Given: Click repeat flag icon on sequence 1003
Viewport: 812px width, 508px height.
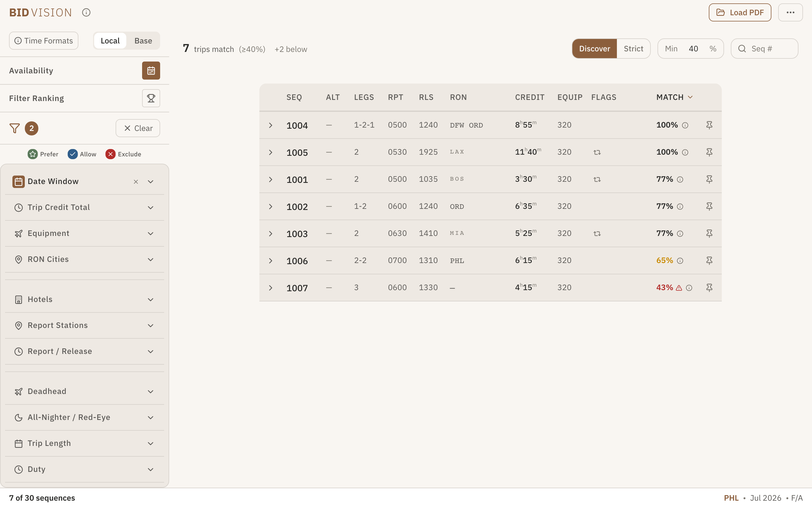Looking at the screenshot, I should (597, 233).
